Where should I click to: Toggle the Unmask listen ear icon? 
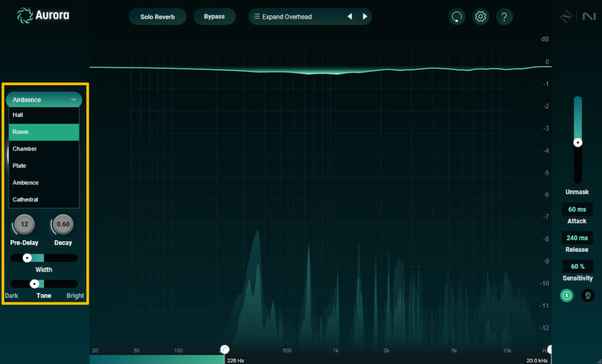click(x=587, y=295)
